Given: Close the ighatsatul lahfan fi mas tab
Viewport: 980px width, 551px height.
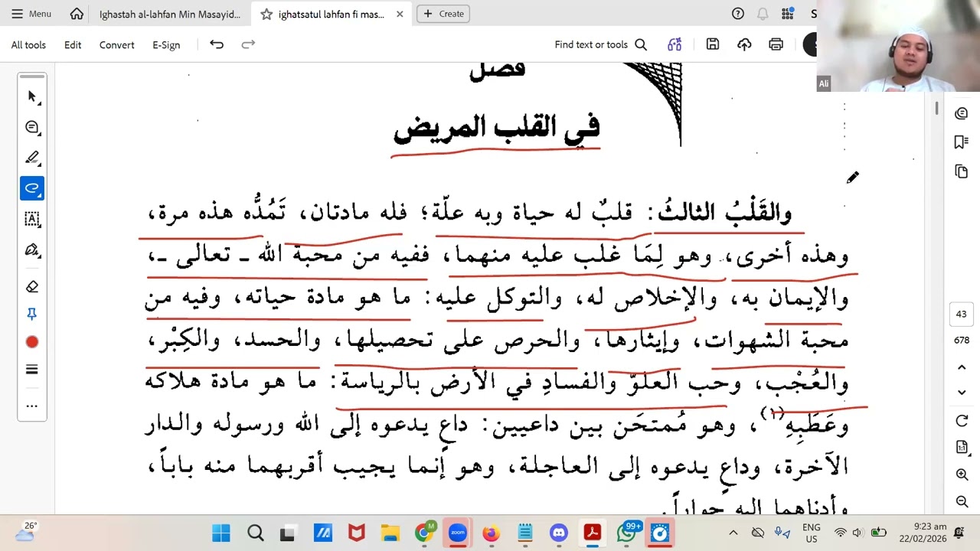Looking at the screenshot, I should pyautogui.click(x=400, y=14).
